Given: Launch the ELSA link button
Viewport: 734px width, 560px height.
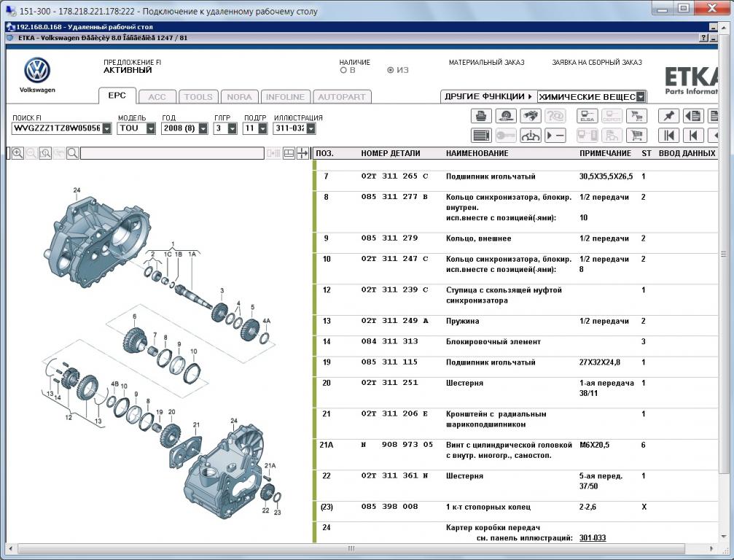Looking at the screenshot, I should [587, 116].
